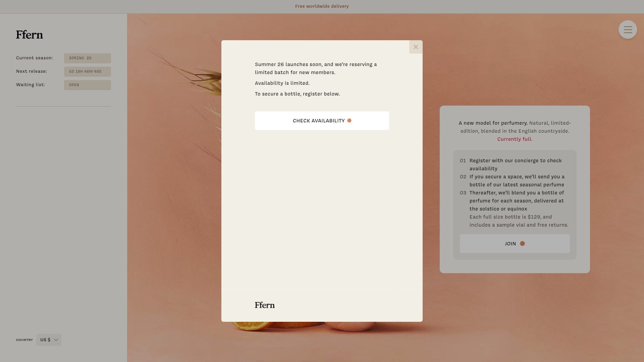644x362 pixels.
Task: Click the 'Waiting list:' label
Action: pos(31,85)
